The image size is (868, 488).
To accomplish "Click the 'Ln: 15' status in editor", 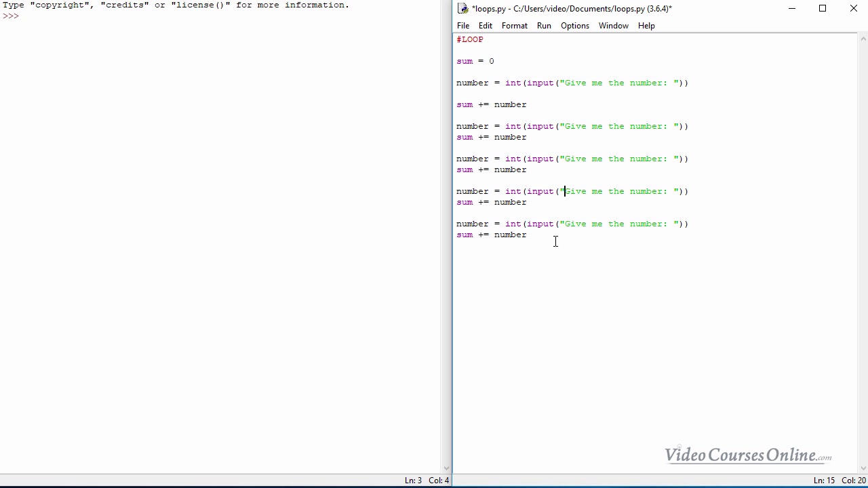I will point(824,481).
